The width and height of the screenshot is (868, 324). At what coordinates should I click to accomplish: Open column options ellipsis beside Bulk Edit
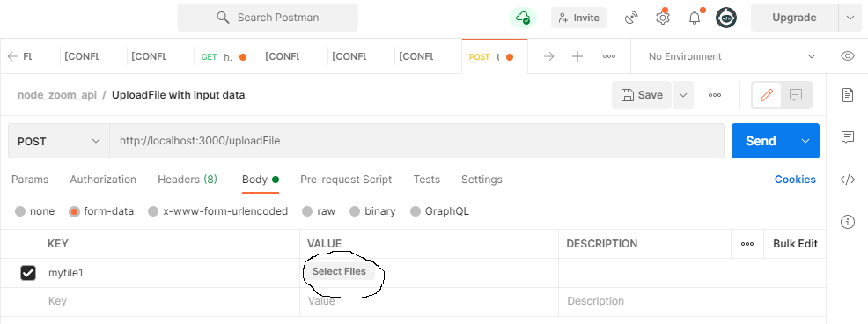[747, 244]
